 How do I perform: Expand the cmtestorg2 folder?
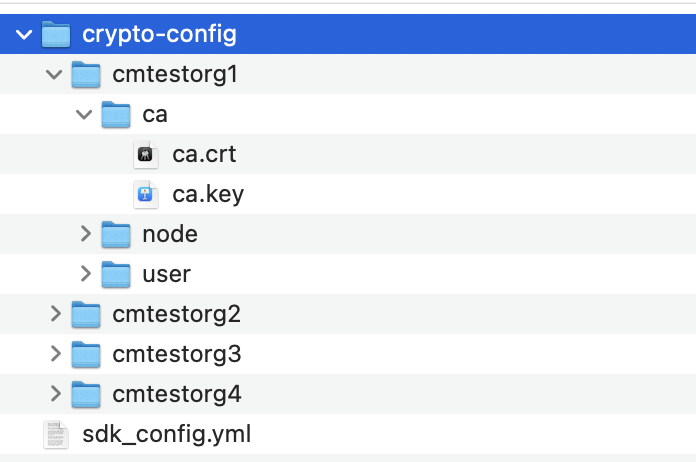point(55,314)
